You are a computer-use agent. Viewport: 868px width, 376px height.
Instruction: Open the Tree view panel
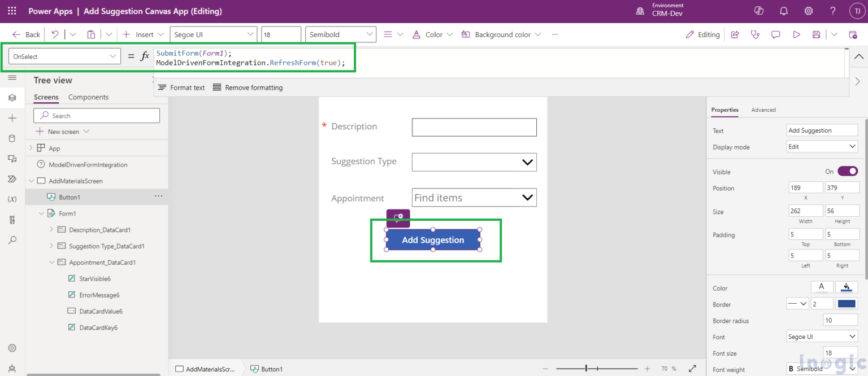(x=12, y=98)
